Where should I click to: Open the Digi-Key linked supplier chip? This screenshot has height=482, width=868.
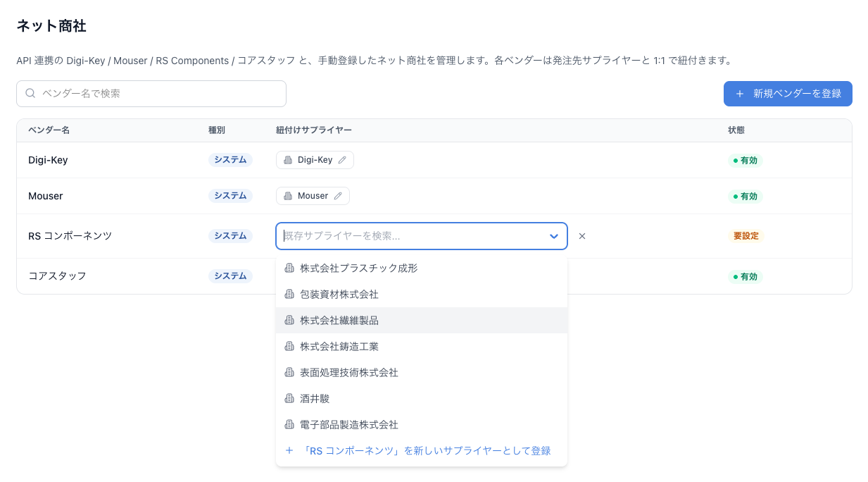315,160
